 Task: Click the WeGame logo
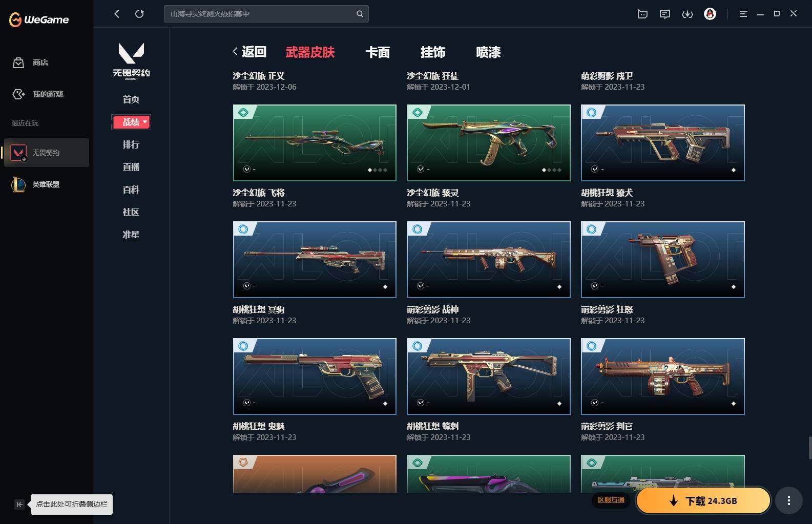39,20
